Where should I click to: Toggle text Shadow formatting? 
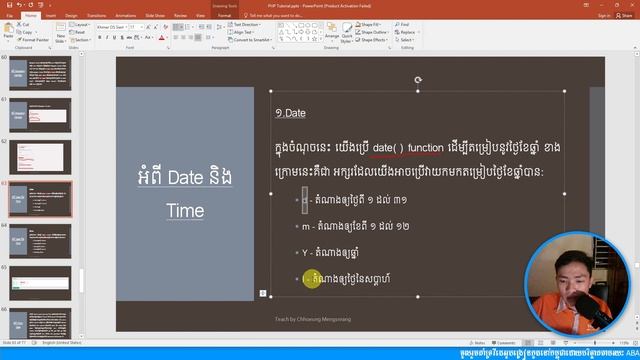pyautogui.click(x=122, y=38)
